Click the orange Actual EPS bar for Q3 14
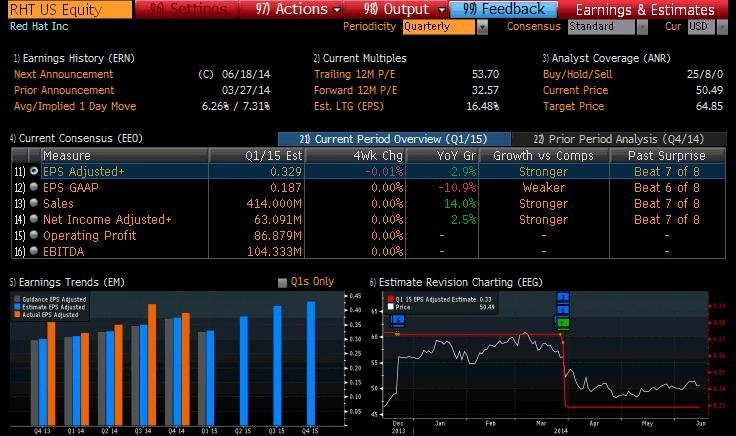736x436 pixels. point(152,365)
